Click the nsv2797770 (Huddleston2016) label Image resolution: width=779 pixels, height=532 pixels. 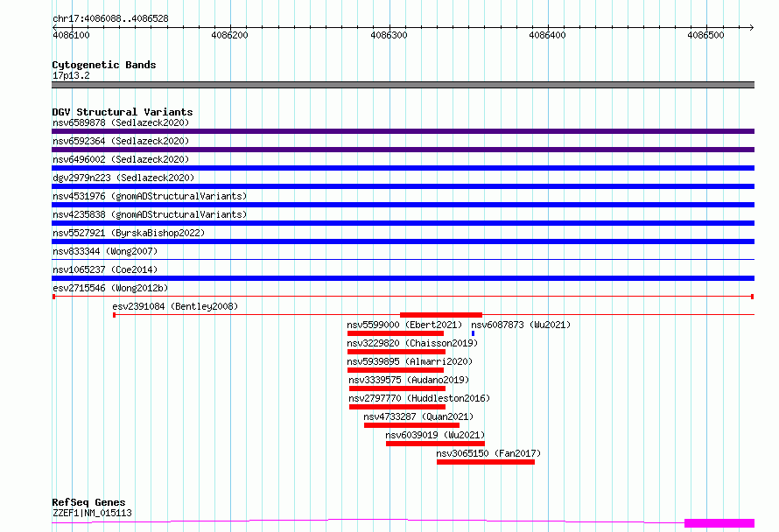click(x=419, y=398)
